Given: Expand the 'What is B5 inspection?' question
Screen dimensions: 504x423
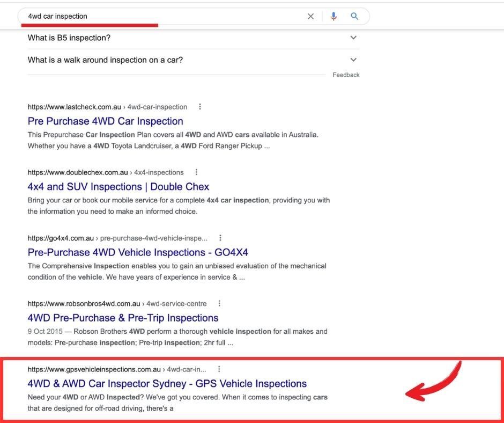Looking at the screenshot, I should click(x=353, y=38).
